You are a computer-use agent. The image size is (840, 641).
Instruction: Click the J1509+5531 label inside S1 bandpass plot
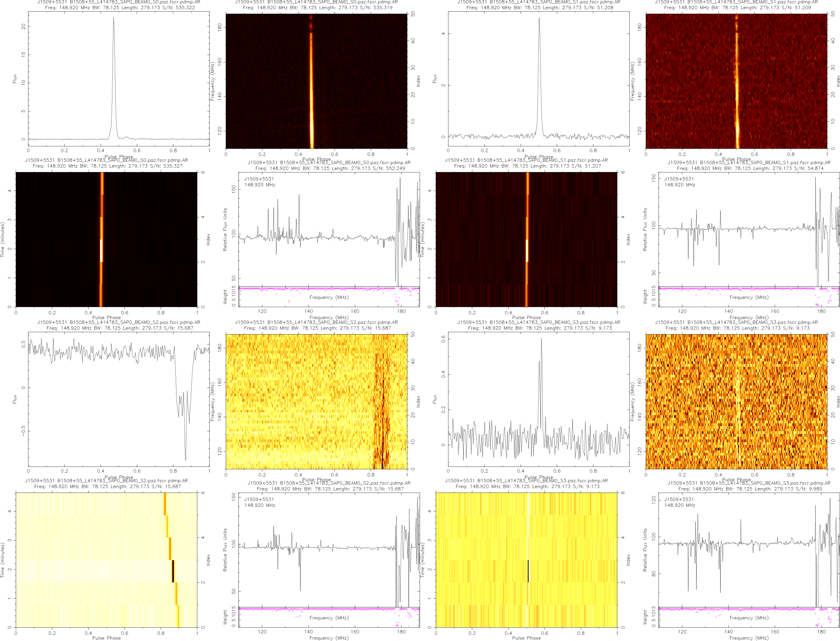click(679, 179)
